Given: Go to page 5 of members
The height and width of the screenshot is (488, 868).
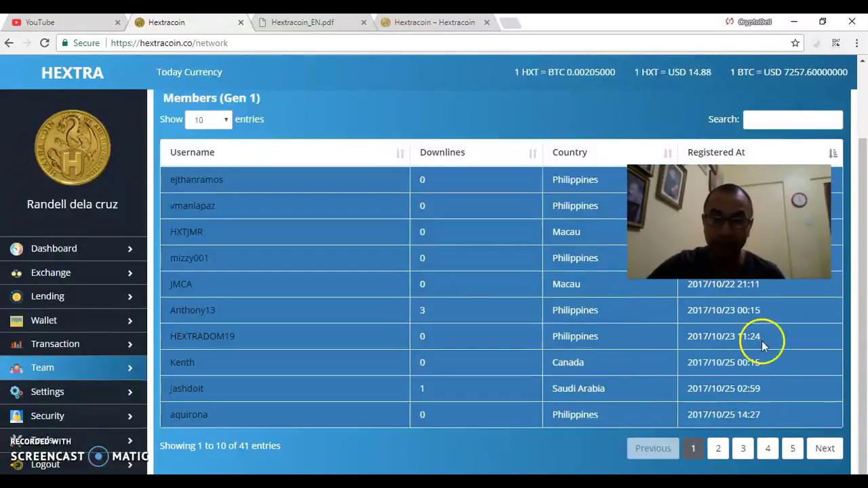Looking at the screenshot, I should [x=793, y=448].
